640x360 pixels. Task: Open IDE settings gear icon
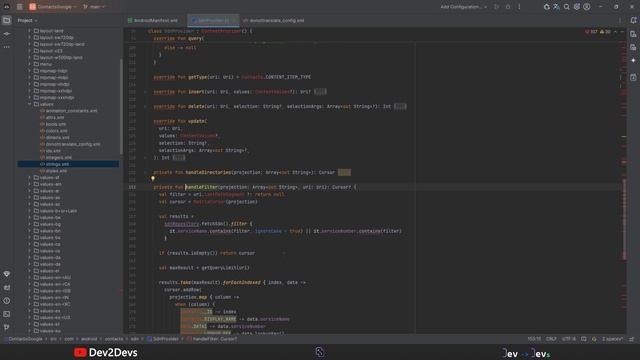click(x=577, y=7)
